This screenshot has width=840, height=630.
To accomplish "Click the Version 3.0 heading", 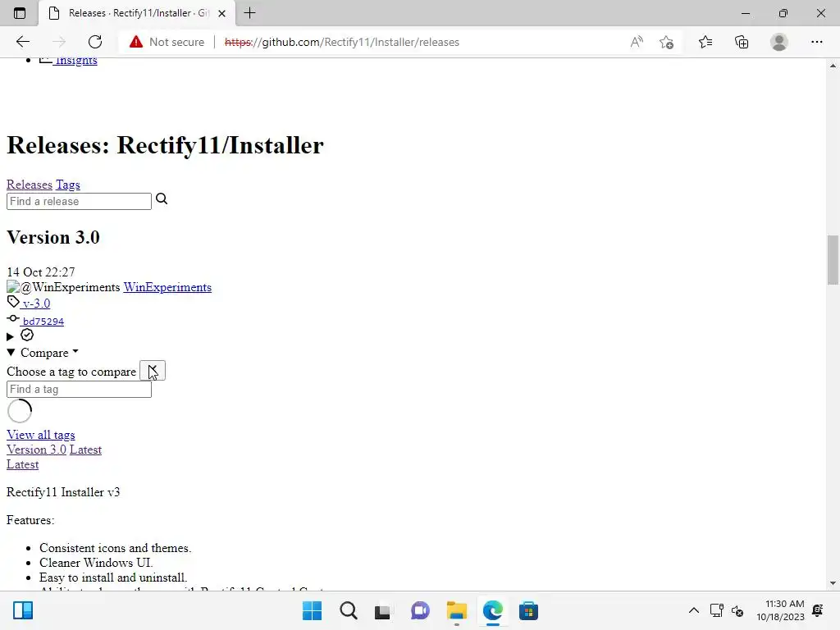I will point(53,237).
